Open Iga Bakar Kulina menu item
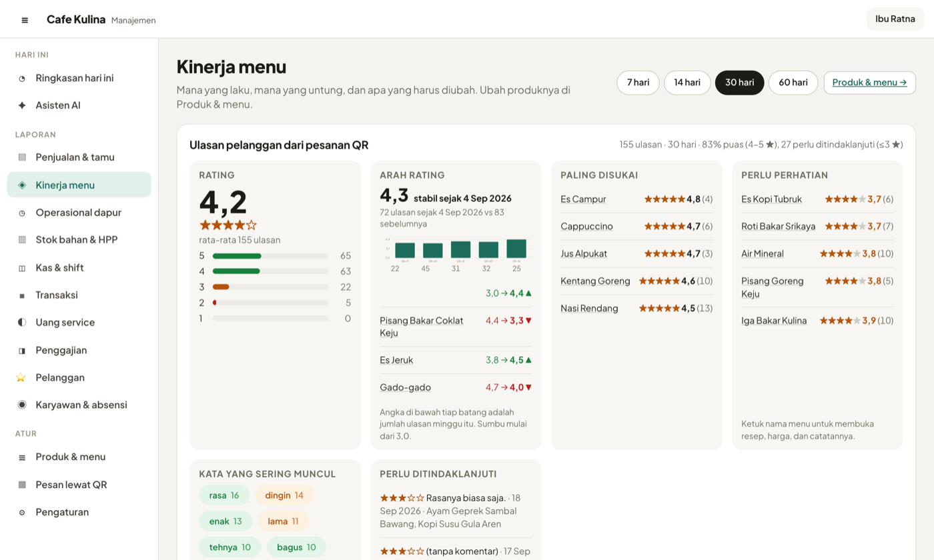The image size is (934, 560). [x=774, y=321]
